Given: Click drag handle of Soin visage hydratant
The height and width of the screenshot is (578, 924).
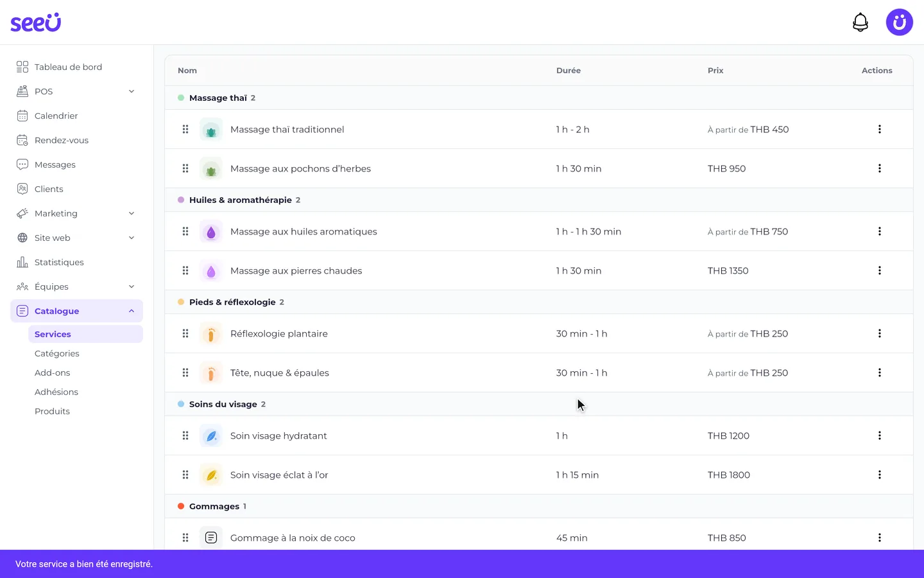Looking at the screenshot, I should point(185,435).
